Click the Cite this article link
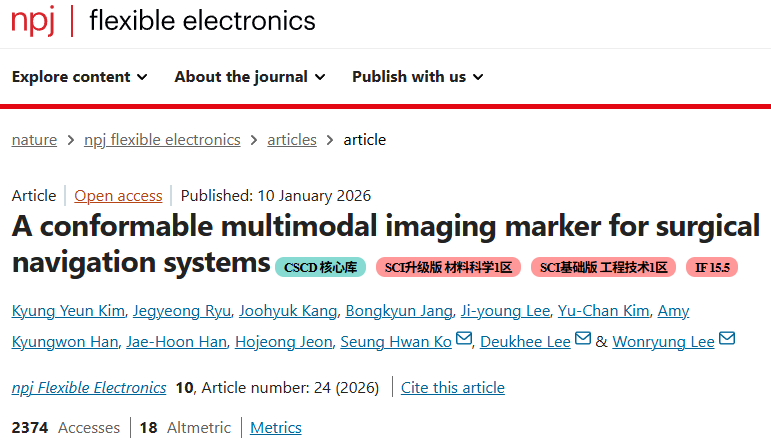The height and width of the screenshot is (441, 771). pos(453,387)
